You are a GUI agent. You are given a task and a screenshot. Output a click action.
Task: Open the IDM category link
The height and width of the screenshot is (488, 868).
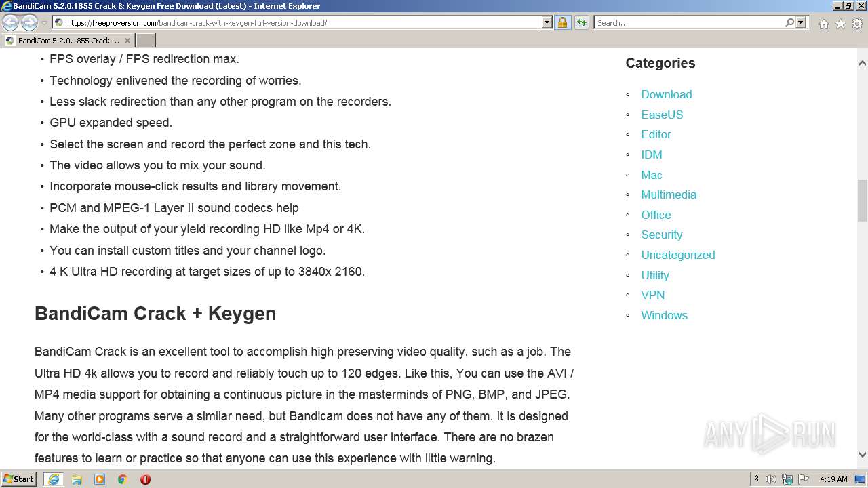coord(652,155)
